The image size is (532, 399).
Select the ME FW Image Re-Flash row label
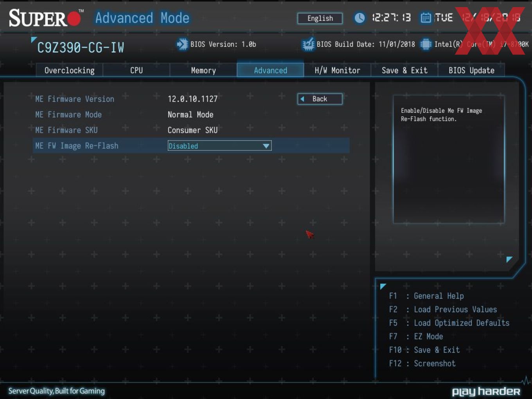point(77,146)
